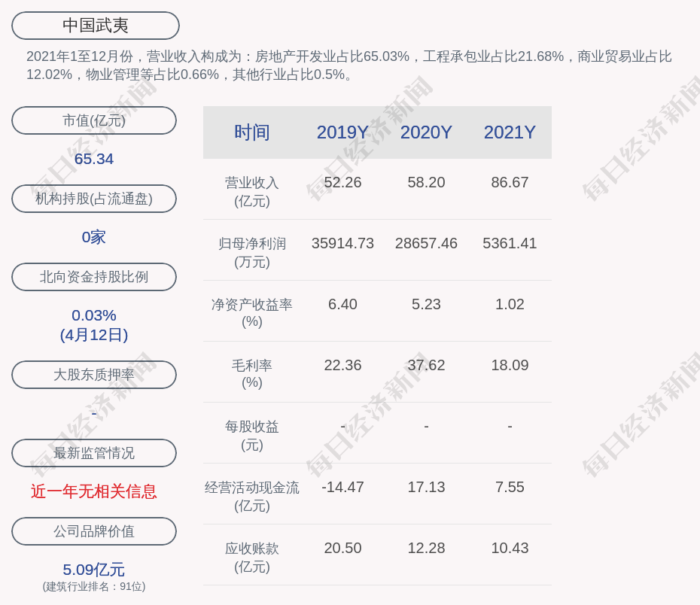Image resolution: width=700 pixels, height=605 pixels.
Task: Select cash flow value 7.55
Action: coord(510,487)
